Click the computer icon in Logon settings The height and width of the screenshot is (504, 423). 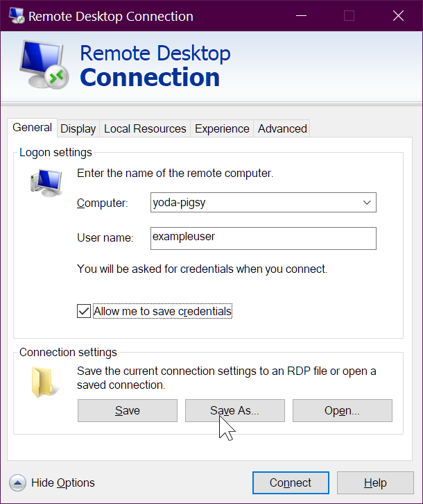coord(46,183)
